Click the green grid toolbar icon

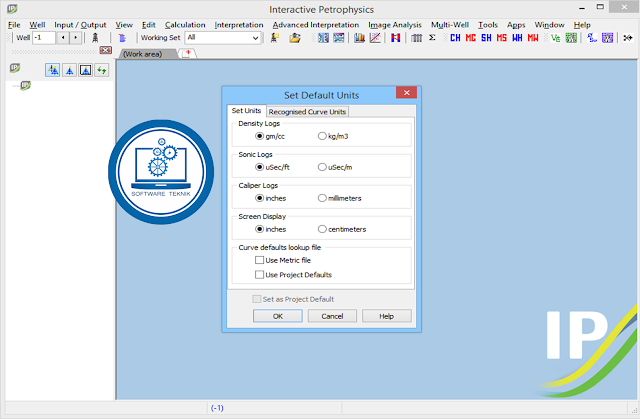coord(571,38)
